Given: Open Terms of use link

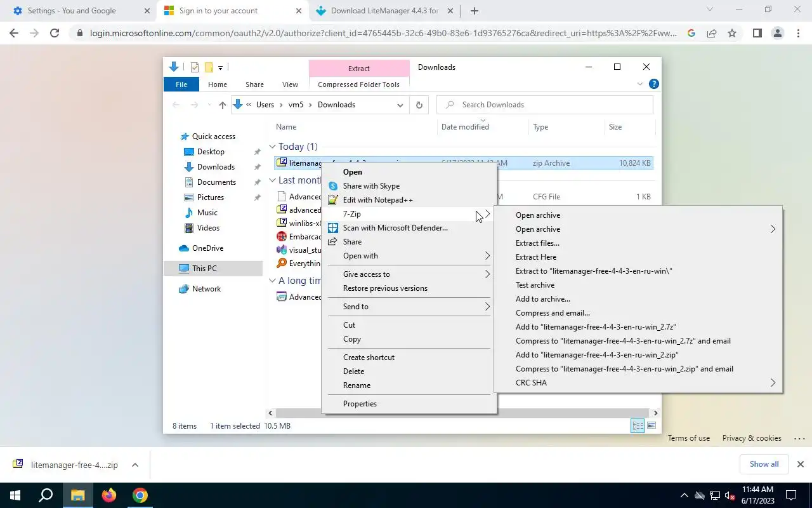Looking at the screenshot, I should point(688,438).
